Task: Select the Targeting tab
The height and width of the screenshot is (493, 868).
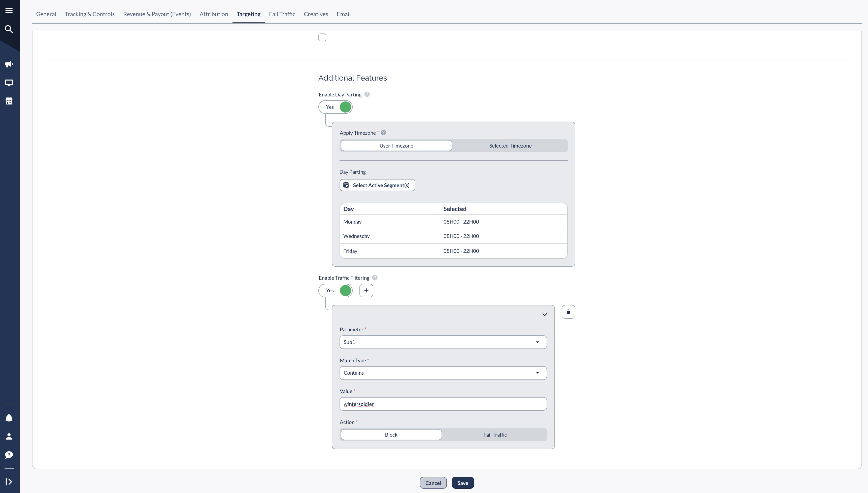Action: tap(249, 14)
